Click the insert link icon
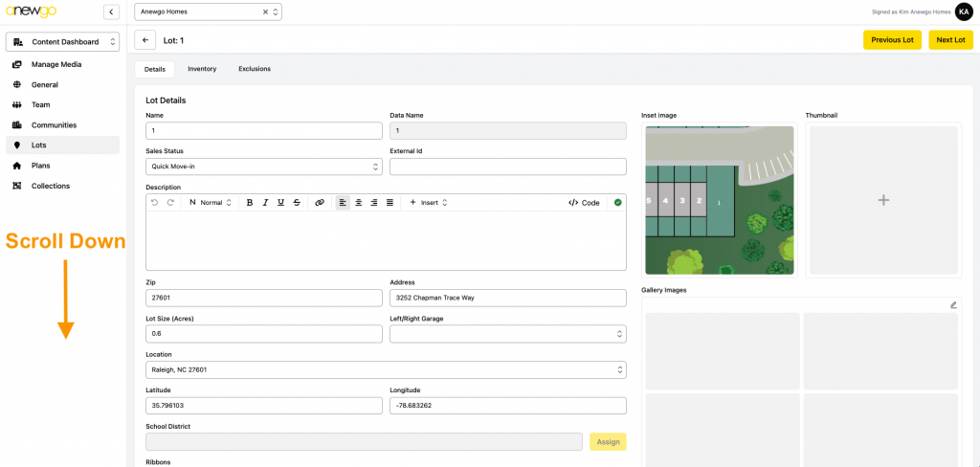This screenshot has width=980, height=467. pyautogui.click(x=320, y=203)
